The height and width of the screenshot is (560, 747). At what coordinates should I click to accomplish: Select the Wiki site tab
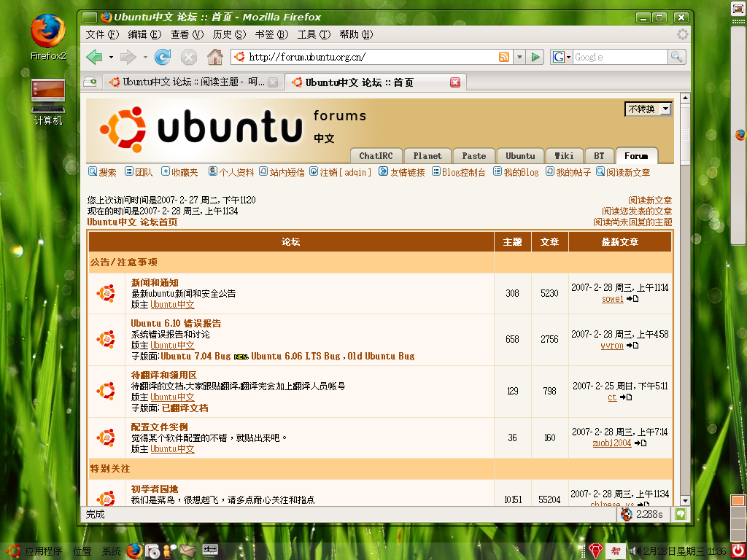[x=564, y=156]
